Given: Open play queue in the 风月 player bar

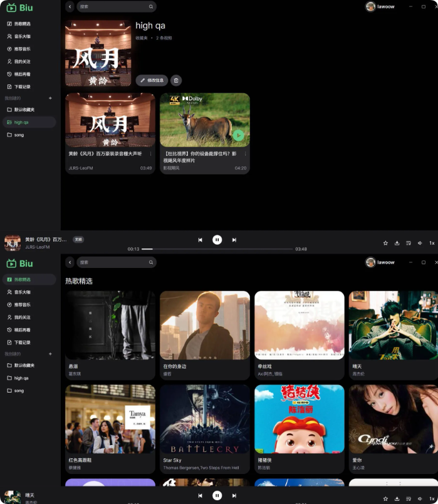Looking at the screenshot, I should [409, 243].
